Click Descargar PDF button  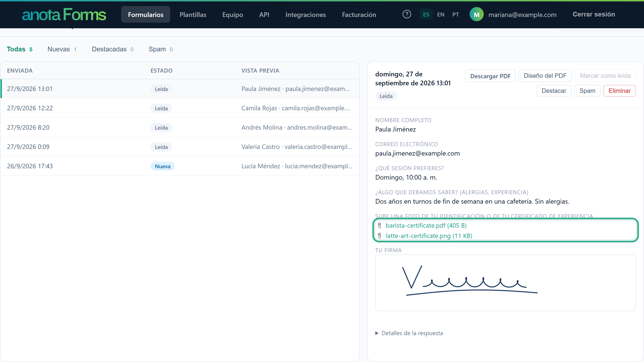490,76
